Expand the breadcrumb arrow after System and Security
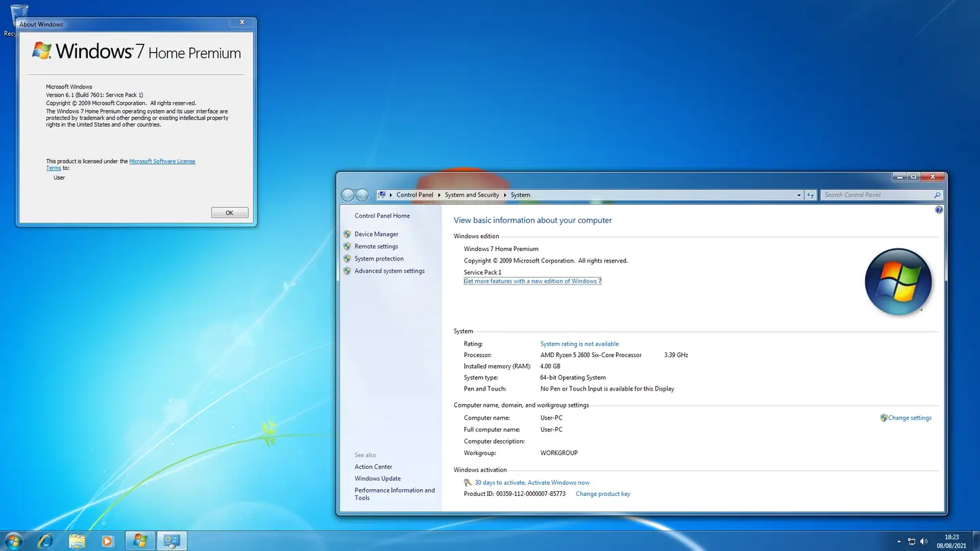Screen dimensions: 980x551 point(504,195)
